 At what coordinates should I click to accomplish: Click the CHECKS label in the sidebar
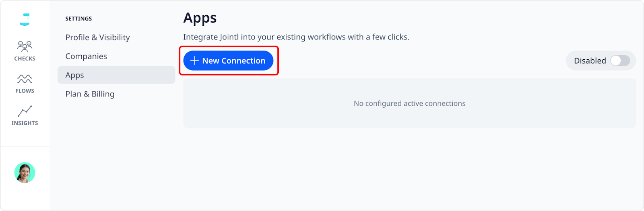coord(25,58)
